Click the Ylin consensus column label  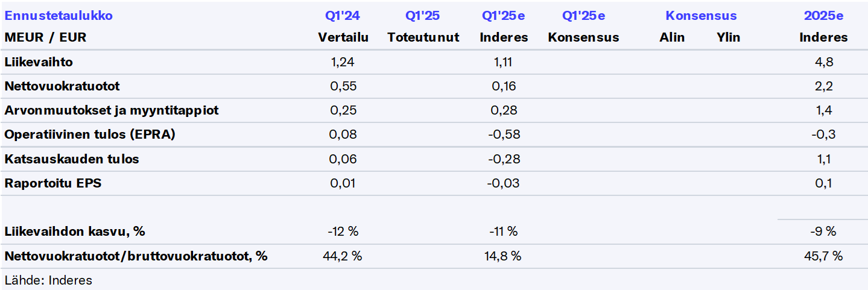[728, 37]
